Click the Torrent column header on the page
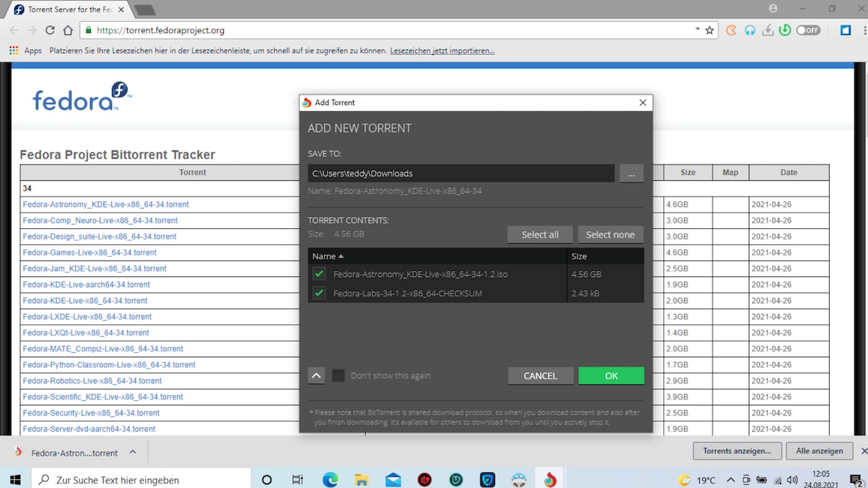The height and width of the screenshot is (488, 868). coord(192,173)
